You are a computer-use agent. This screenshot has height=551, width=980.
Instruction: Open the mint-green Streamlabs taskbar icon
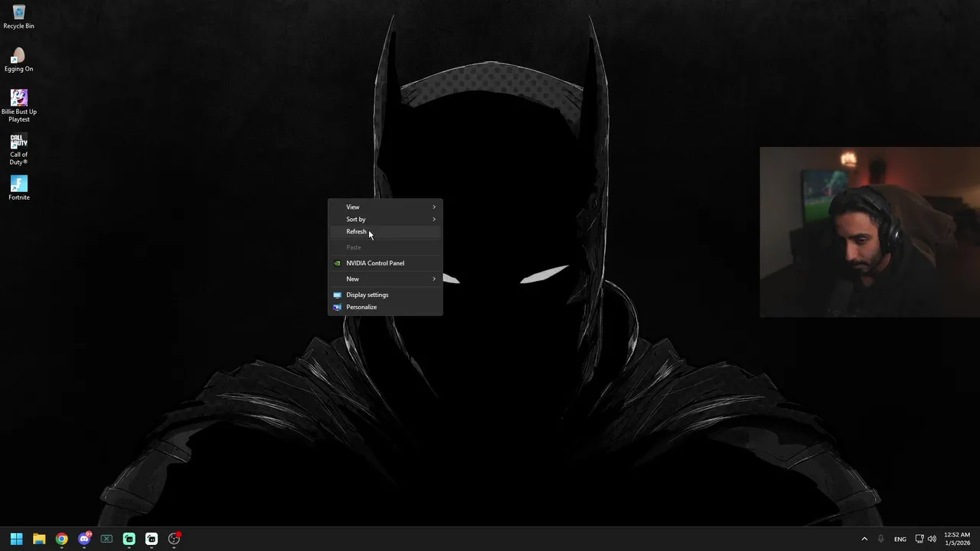[x=129, y=539]
